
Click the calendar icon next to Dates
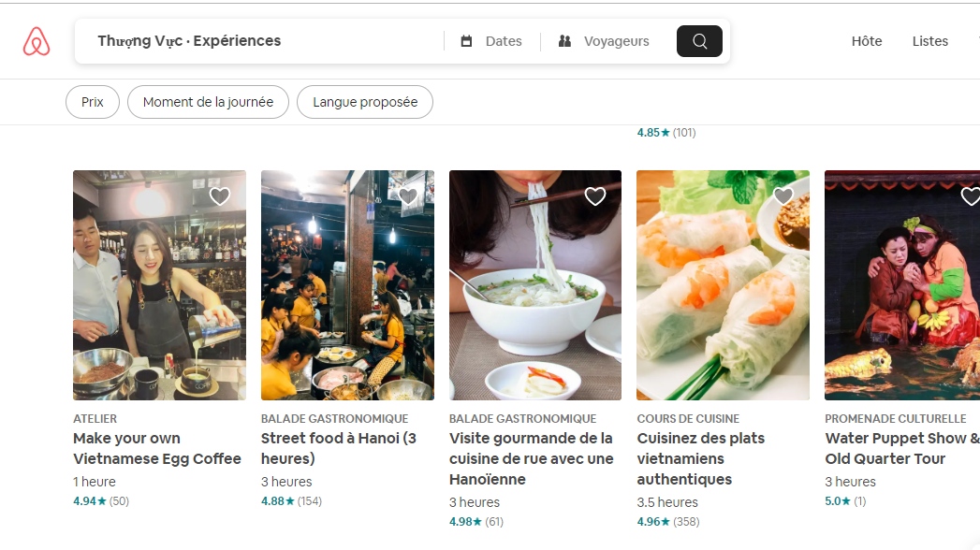[466, 41]
